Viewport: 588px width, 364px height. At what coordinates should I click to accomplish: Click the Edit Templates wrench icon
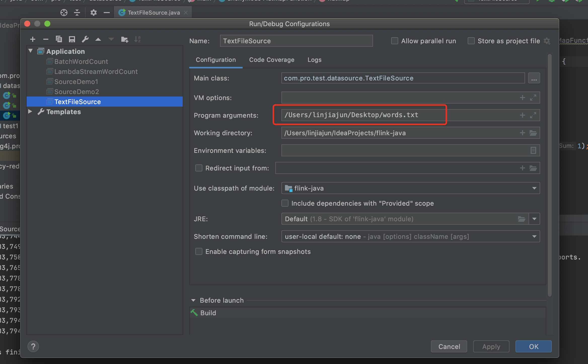[x=85, y=39]
